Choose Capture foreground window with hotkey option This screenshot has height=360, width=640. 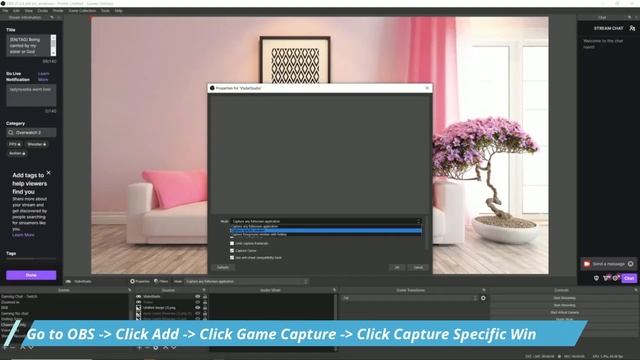click(x=326, y=235)
